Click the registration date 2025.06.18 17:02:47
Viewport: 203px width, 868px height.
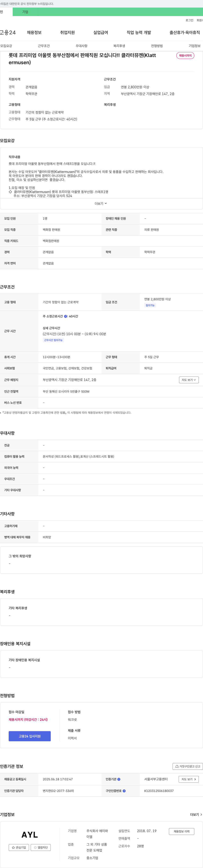[x=58, y=779]
